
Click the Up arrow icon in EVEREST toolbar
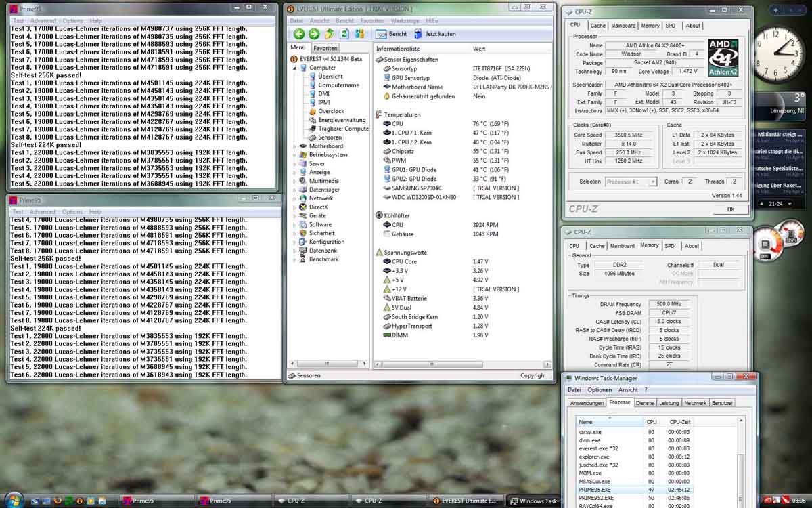click(330, 34)
